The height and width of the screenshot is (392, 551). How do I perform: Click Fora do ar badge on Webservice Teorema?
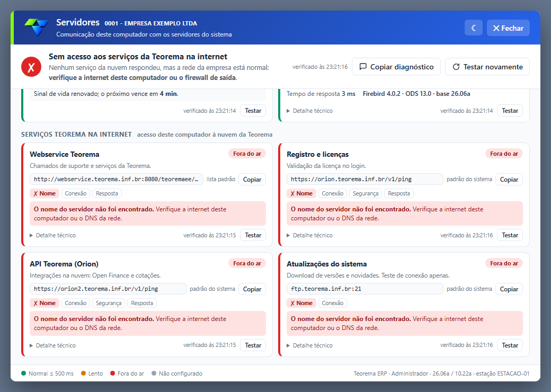click(x=247, y=154)
